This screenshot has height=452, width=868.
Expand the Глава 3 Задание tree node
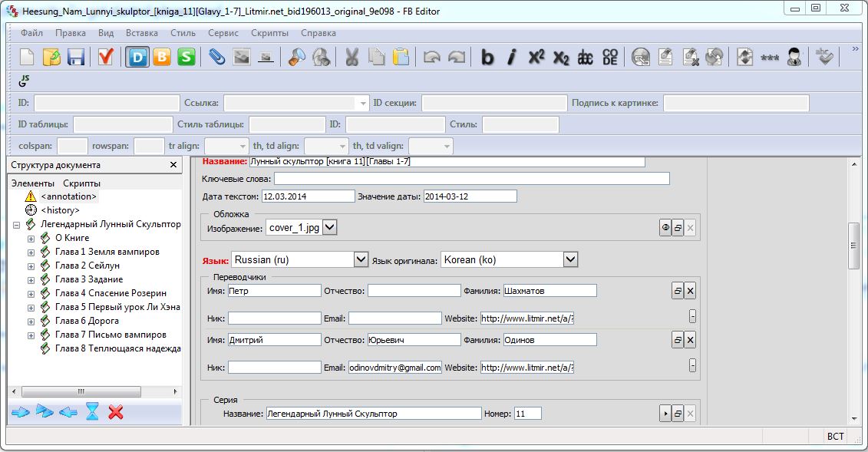click(31, 279)
